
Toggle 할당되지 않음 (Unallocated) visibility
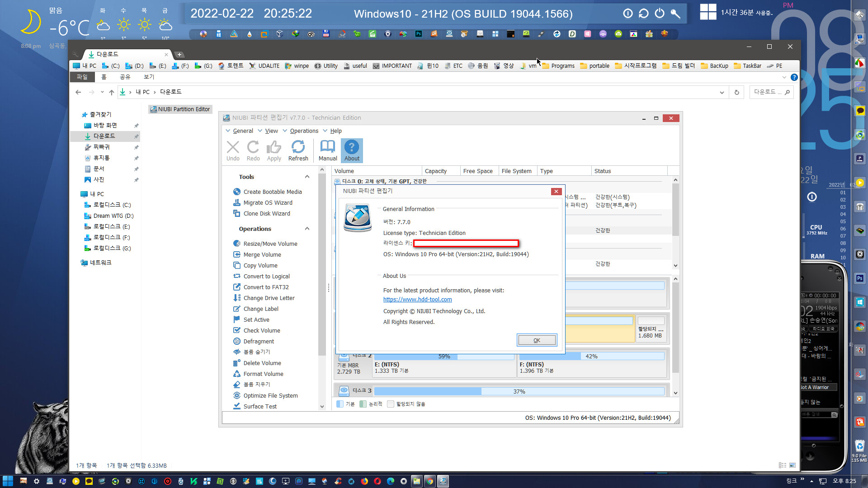click(391, 404)
